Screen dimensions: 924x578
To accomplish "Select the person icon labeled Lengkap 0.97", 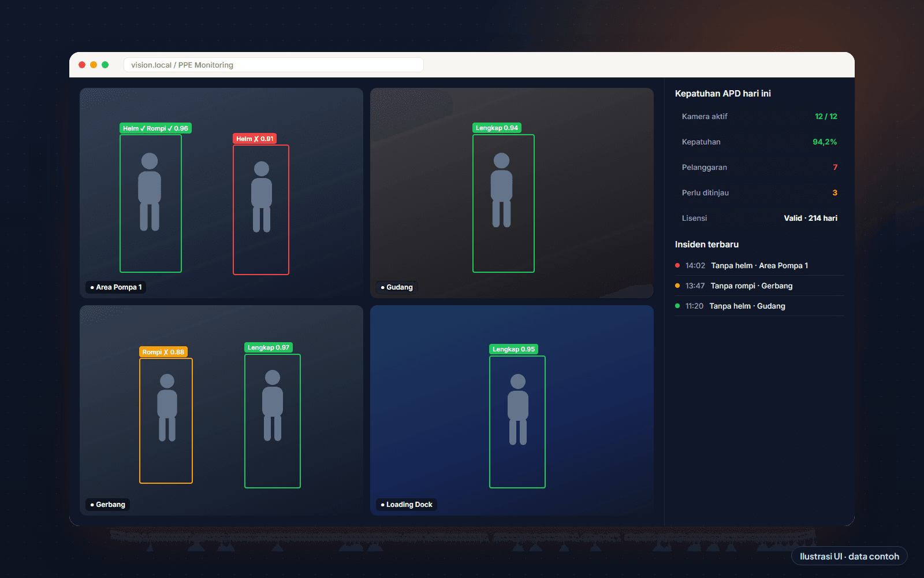I will click(273, 406).
